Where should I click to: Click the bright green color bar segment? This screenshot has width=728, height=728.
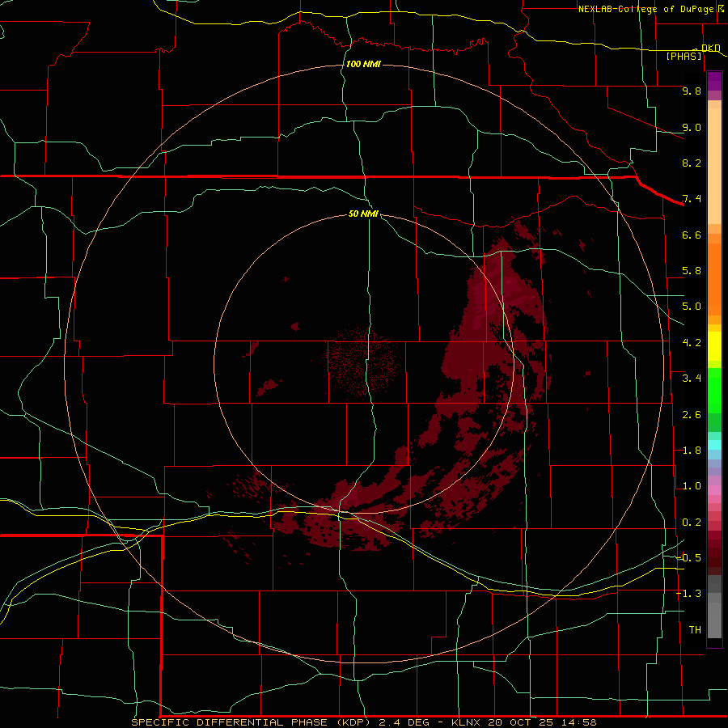714,390
